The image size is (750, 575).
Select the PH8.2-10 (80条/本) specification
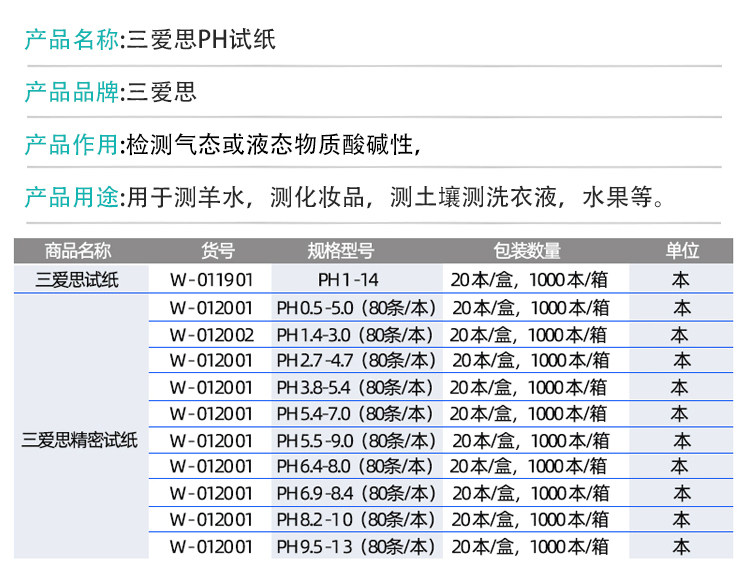[356, 520]
